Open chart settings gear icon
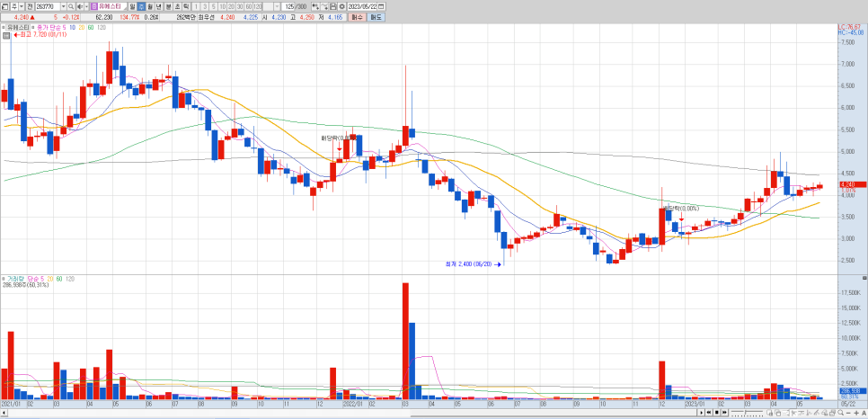Viewport: 868px width, 419px height. [x=341, y=6]
